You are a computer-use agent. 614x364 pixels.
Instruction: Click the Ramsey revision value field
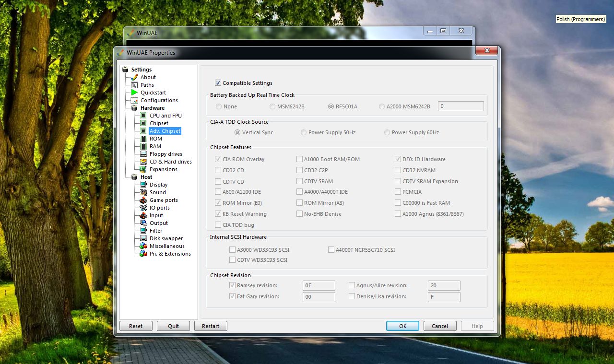[319, 285]
